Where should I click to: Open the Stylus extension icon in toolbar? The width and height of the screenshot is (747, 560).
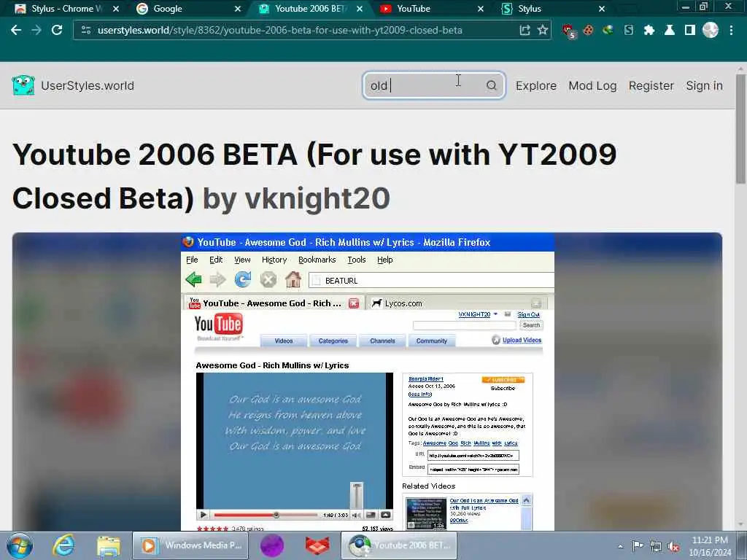click(x=629, y=30)
